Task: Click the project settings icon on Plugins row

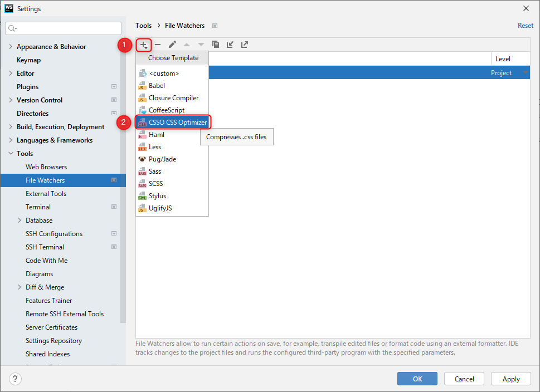Action: point(114,86)
